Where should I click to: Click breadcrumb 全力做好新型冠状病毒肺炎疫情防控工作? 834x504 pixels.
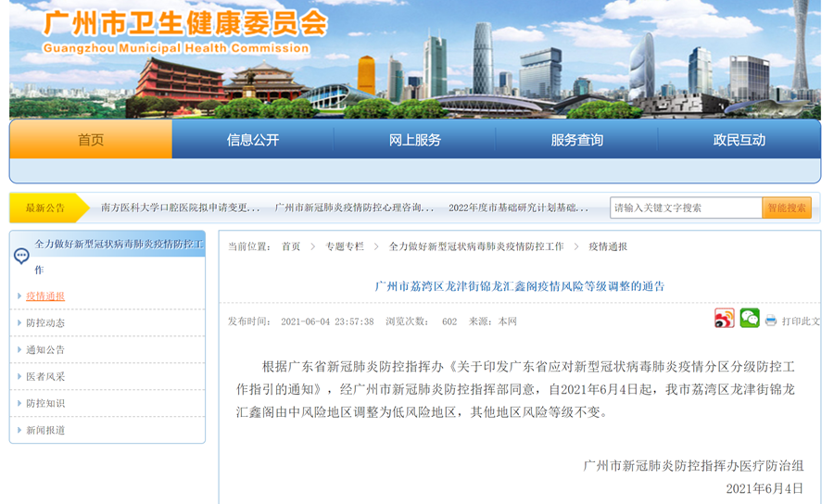[x=476, y=246]
